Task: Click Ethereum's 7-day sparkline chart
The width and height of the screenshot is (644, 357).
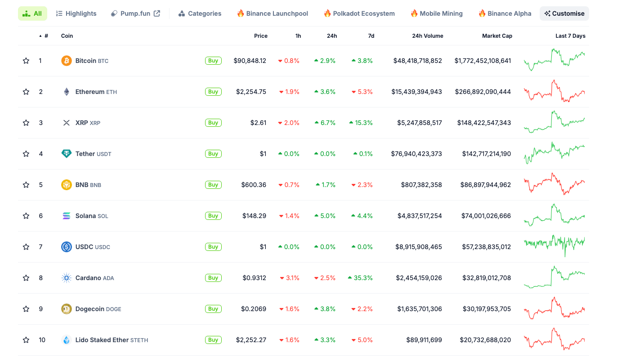Action: pyautogui.click(x=554, y=91)
